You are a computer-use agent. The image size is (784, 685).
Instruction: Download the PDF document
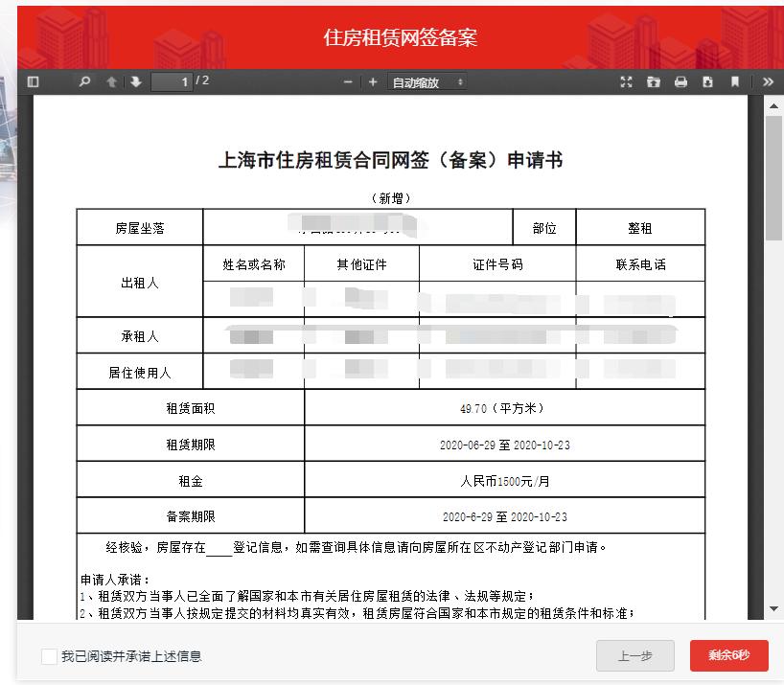707,82
